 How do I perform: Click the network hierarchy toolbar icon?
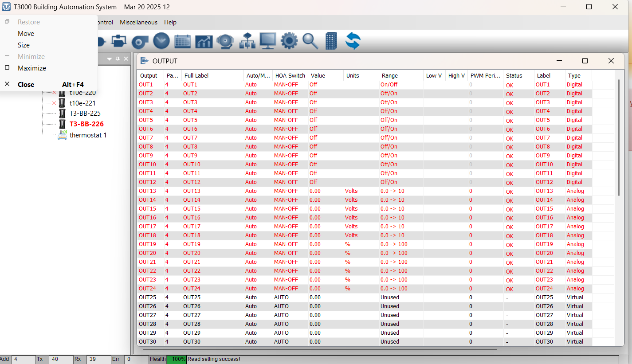[247, 41]
